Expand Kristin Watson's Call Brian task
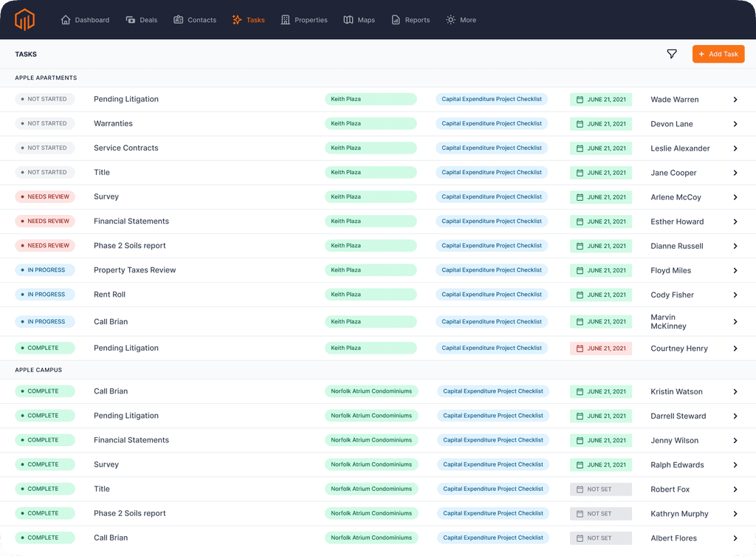Screen dimensions: 756x556 click(735, 391)
